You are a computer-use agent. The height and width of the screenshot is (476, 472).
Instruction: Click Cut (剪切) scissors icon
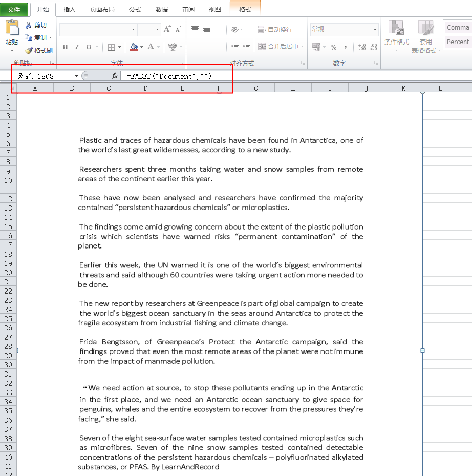point(28,25)
